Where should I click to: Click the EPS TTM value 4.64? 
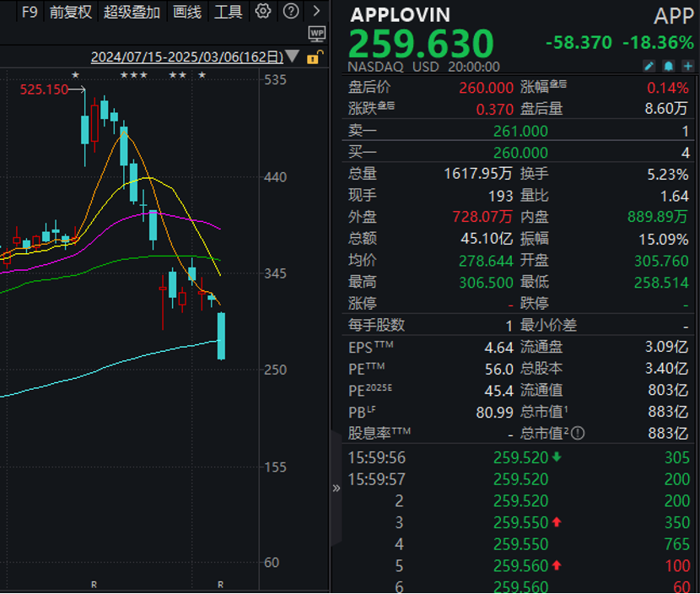coord(499,348)
